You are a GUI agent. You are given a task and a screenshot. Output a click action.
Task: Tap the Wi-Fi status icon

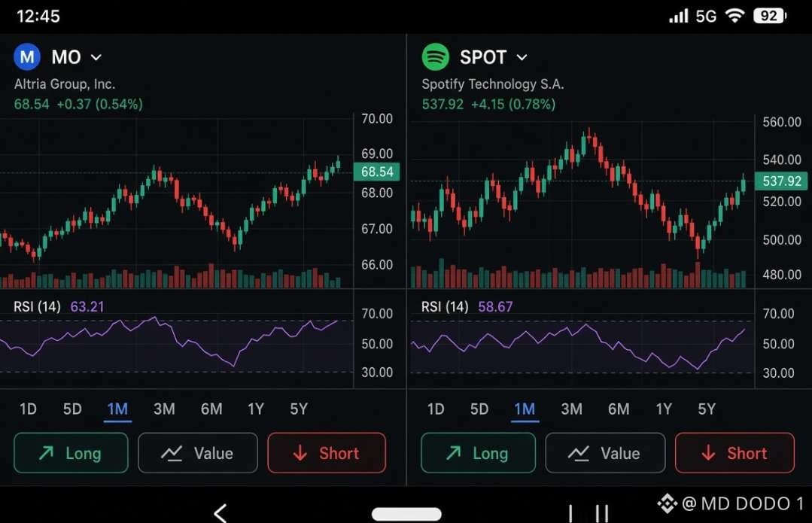[734, 16]
